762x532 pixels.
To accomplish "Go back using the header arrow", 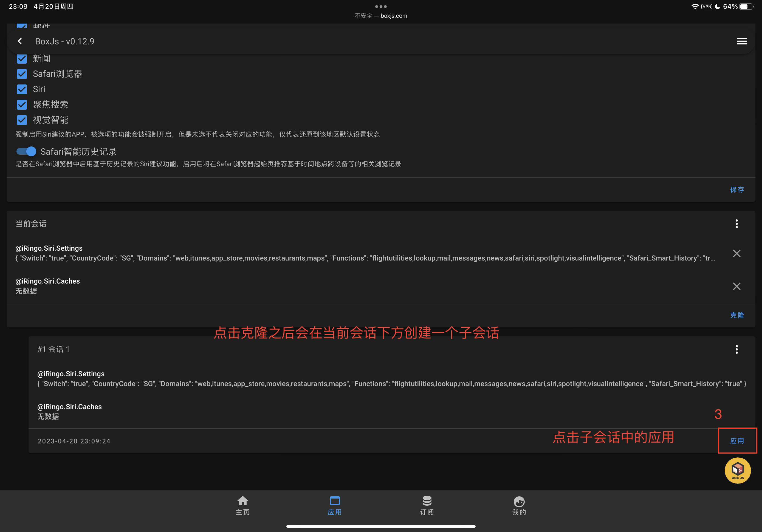I will [x=20, y=41].
